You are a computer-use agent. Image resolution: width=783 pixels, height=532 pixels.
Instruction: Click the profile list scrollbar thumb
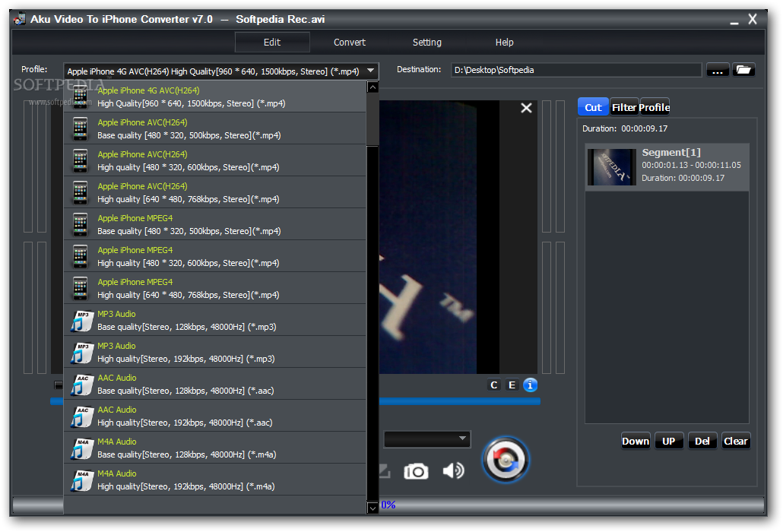[x=372, y=119]
